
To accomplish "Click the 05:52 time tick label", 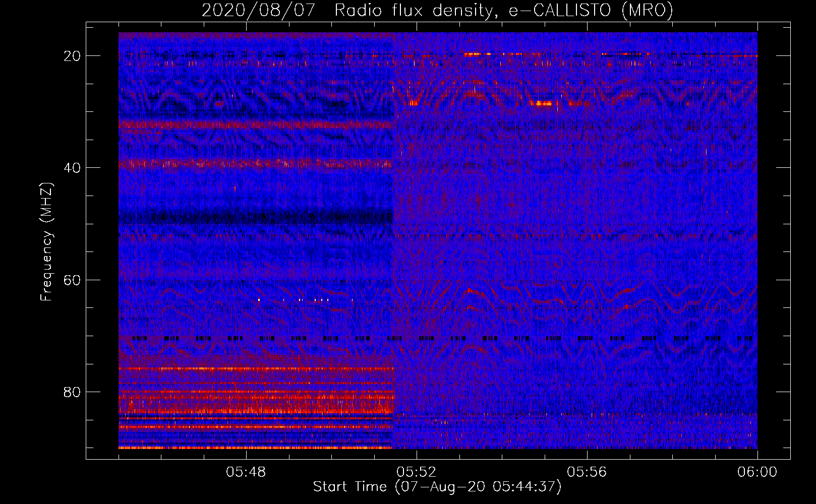I will click(x=417, y=472).
